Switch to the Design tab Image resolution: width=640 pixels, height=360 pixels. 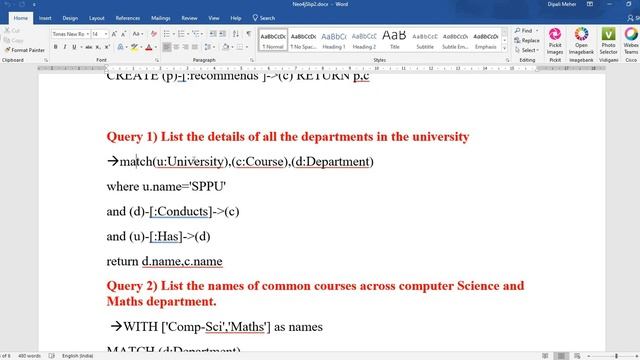click(70, 18)
